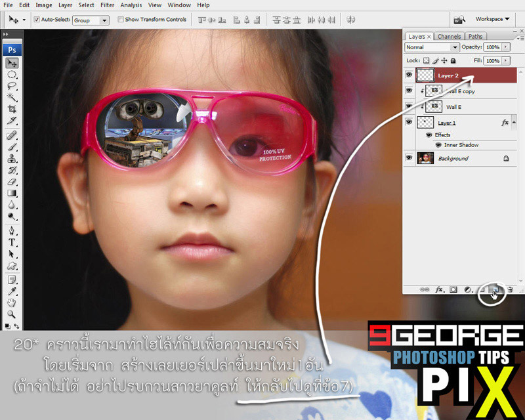Open the Workspace dropdown
Image resolution: width=525 pixels, height=420 pixels.
click(x=492, y=19)
